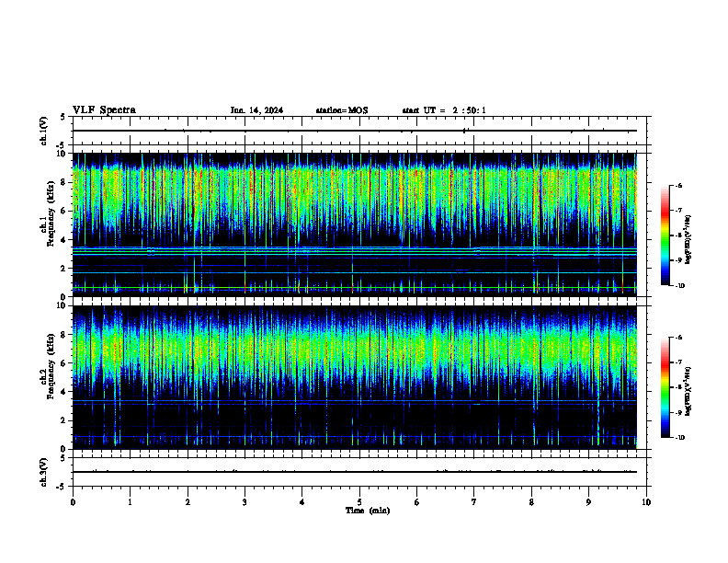This screenshot has width=728, height=563.
Task: Click '-6' label on ch.1 color bar
Action: coord(678,185)
